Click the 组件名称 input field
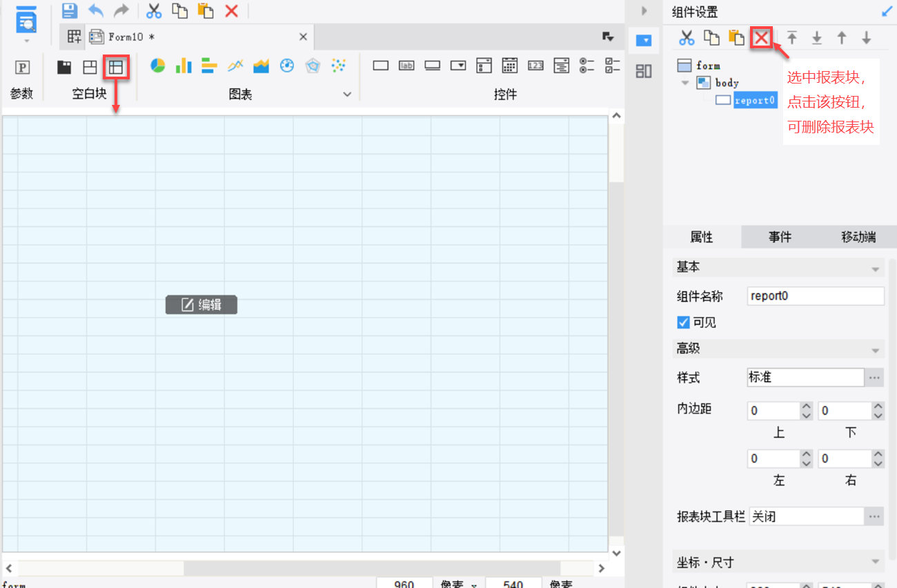The image size is (897, 588). 815,296
